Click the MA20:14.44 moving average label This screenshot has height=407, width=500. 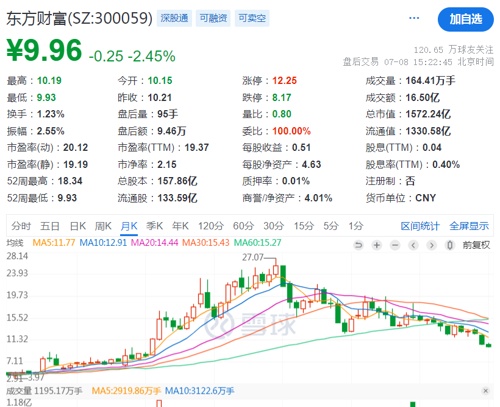click(x=154, y=243)
